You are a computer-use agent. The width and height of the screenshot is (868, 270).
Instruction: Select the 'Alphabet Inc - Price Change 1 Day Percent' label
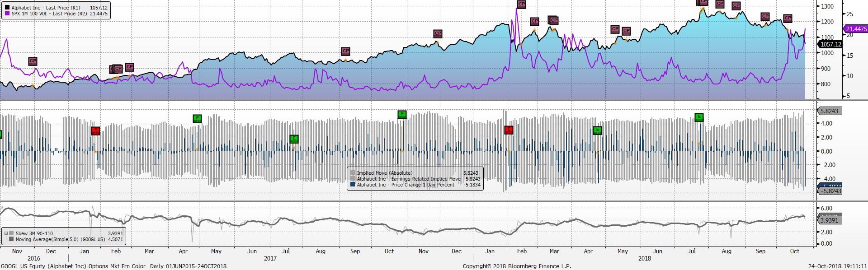(x=406, y=185)
